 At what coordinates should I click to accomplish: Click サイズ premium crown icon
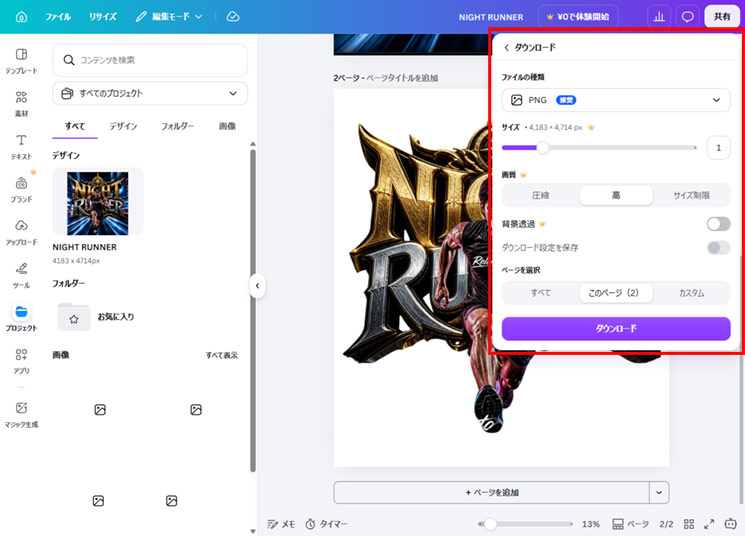tap(591, 127)
